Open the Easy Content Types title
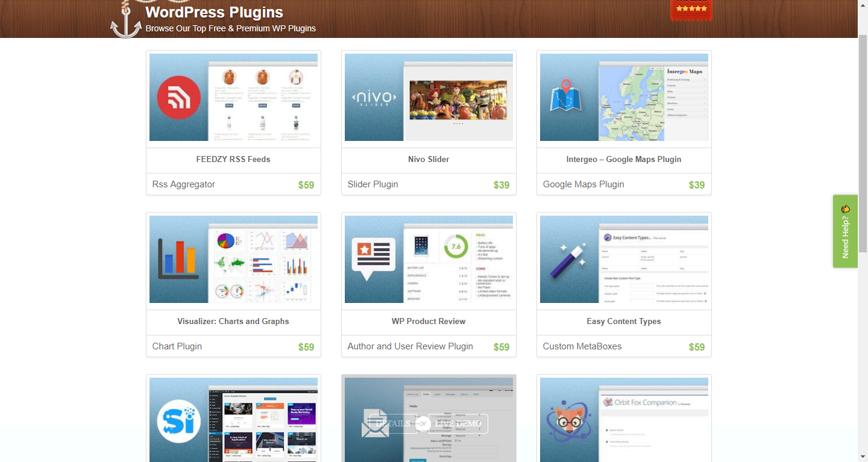The width and height of the screenshot is (868, 462). [x=624, y=322]
